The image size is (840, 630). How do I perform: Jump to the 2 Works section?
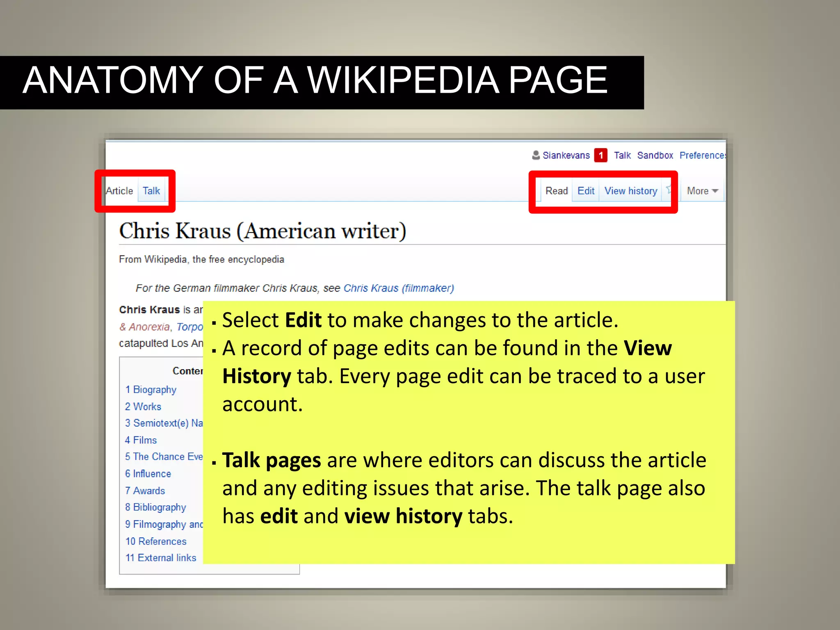point(143,406)
